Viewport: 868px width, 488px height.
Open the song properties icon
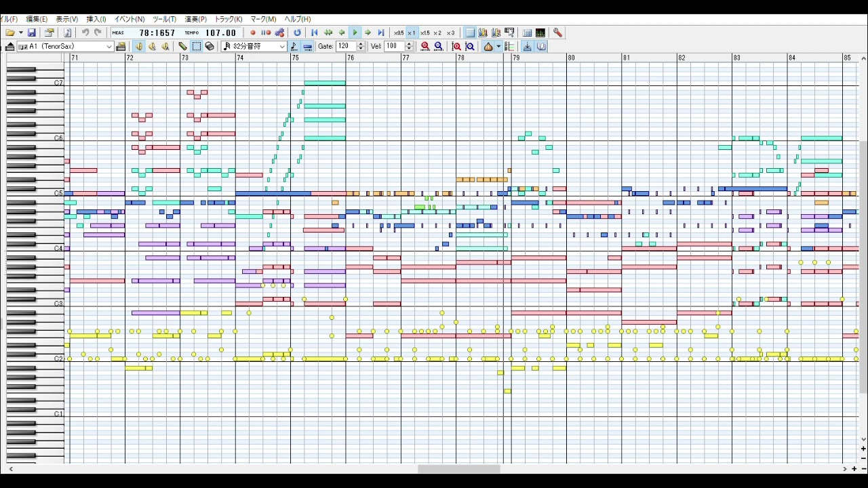(x=49, y=33)
